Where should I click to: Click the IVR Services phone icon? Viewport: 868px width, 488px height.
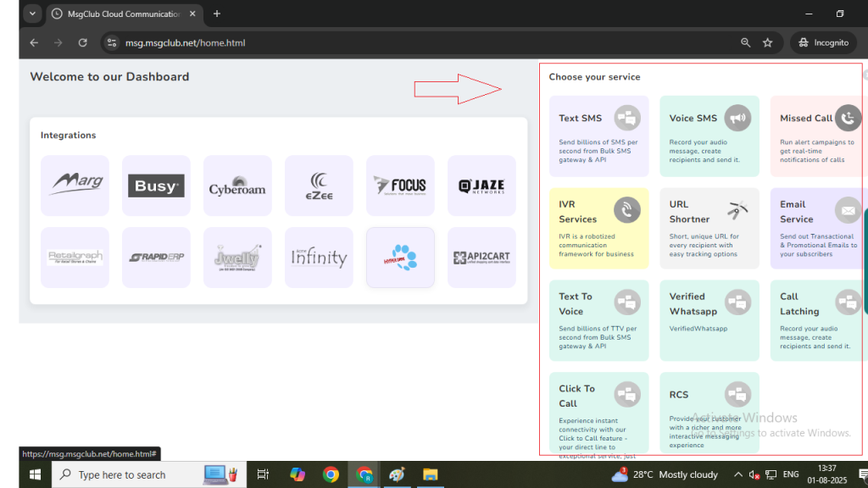tap(627, 210)
